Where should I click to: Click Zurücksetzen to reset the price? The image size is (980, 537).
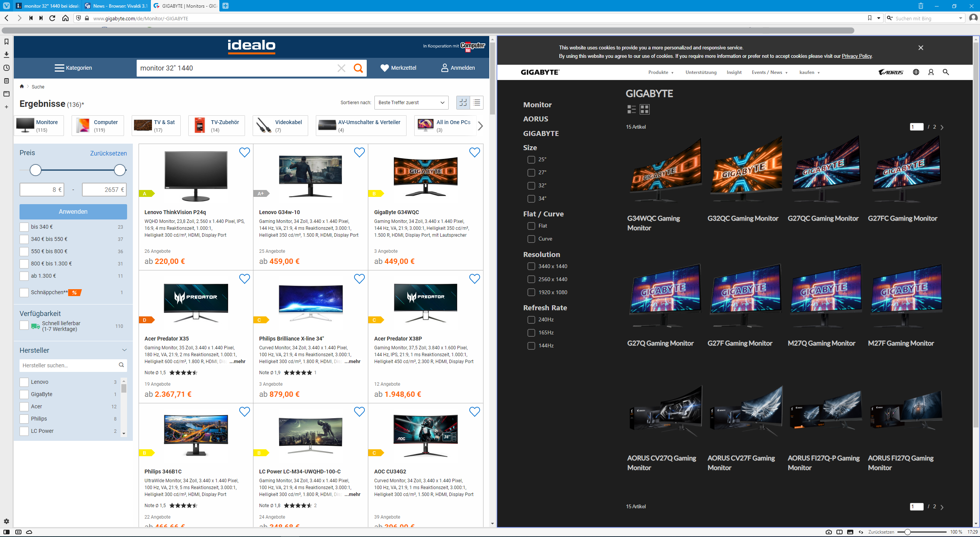coord(108,154)
